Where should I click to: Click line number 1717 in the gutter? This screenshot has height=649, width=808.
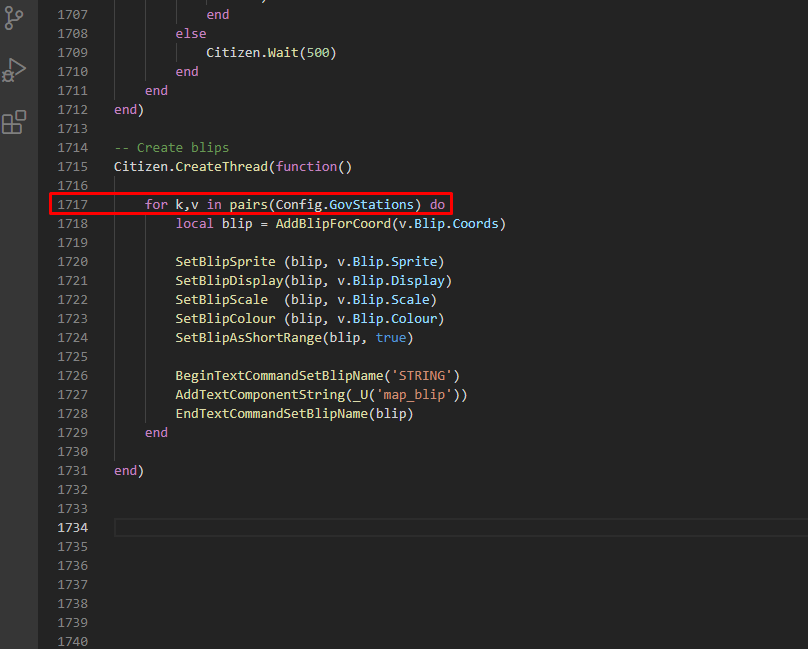71,204
